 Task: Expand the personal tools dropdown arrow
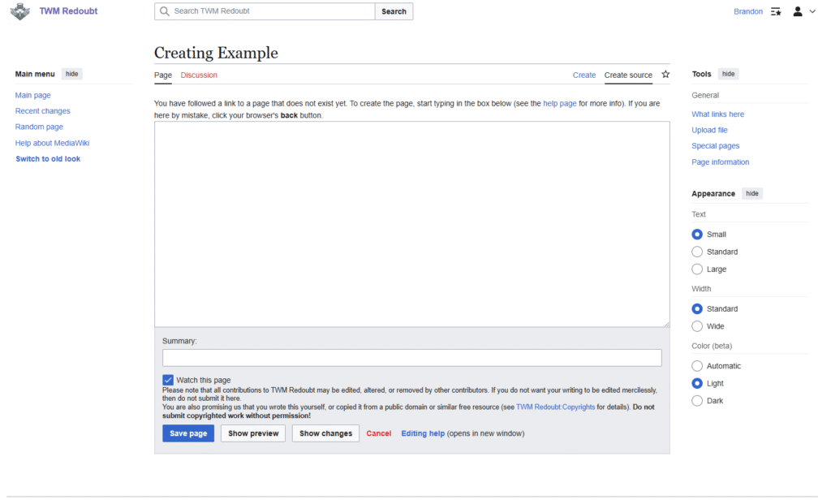[812, 11]
